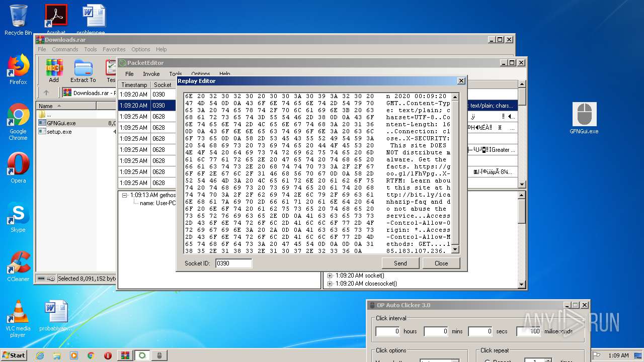The image size is (644, 362).
Task: Select setup.exe in the WinRAR file list
Action: (59, 132)
